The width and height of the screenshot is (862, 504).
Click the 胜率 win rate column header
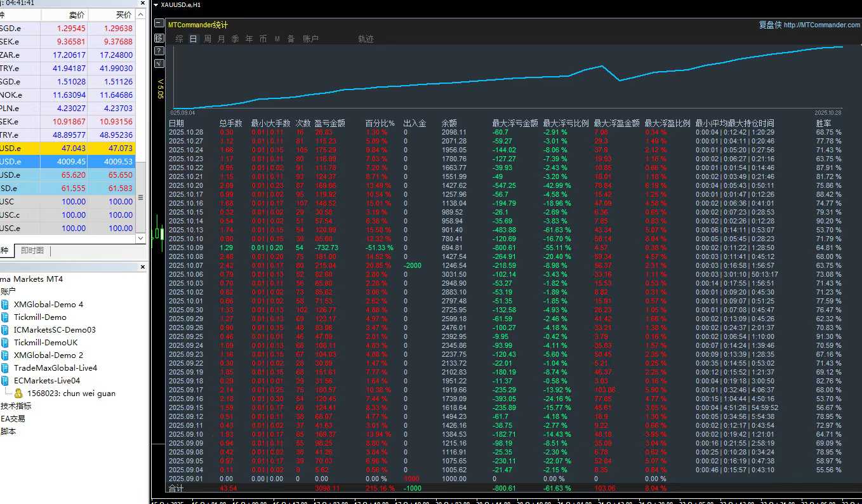(x=823, y=123)
